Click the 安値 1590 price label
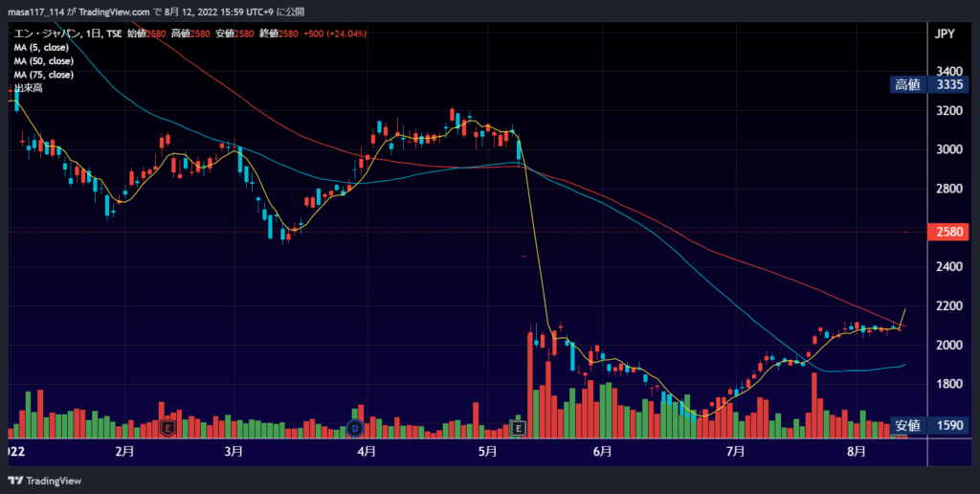Image resolution: width=980 pixels, height=494 pixels. coord(928,425)
